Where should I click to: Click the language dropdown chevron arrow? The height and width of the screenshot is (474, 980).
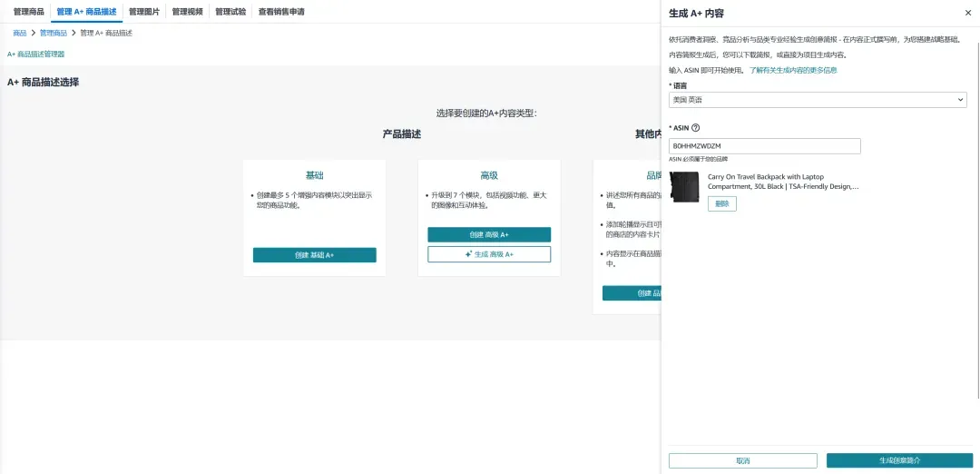click(961, 99)
